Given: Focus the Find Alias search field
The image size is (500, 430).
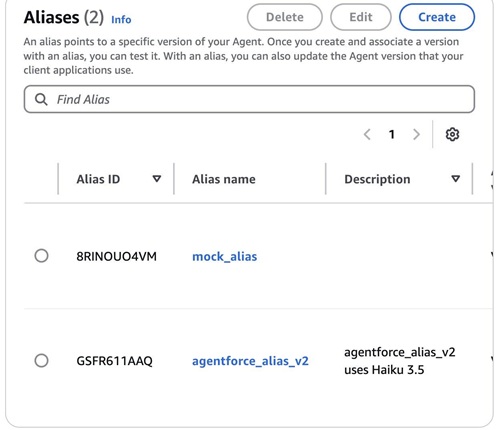Looking at the screenshot, I should coord(249,99).
